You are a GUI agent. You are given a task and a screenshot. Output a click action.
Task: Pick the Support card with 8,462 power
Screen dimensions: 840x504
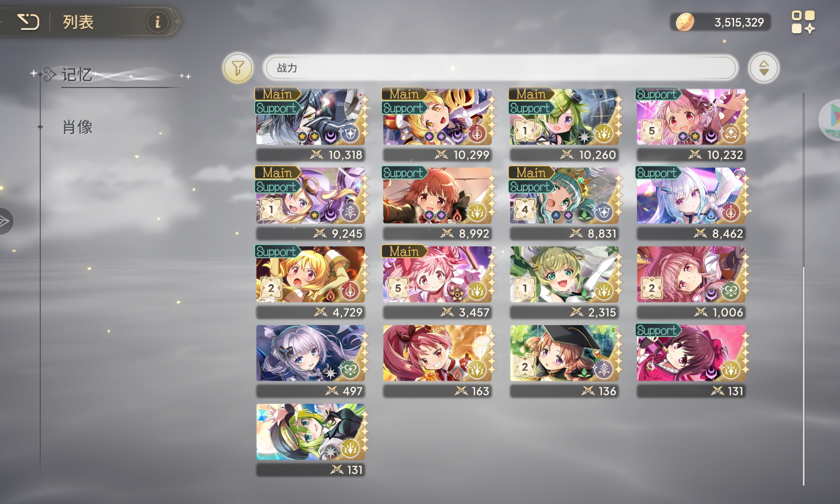pyautogui.click(x=691, y=203)
